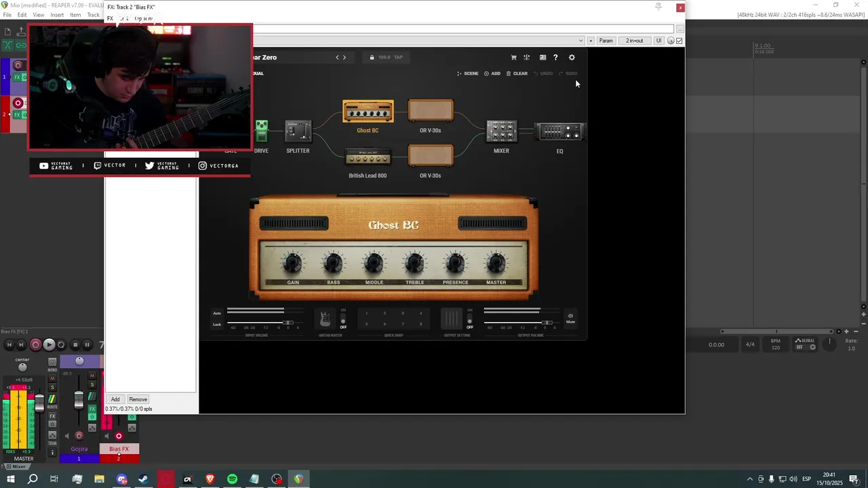Arm record on Bias FX mixer track
The image size is (868, 488).
(119, 436)
